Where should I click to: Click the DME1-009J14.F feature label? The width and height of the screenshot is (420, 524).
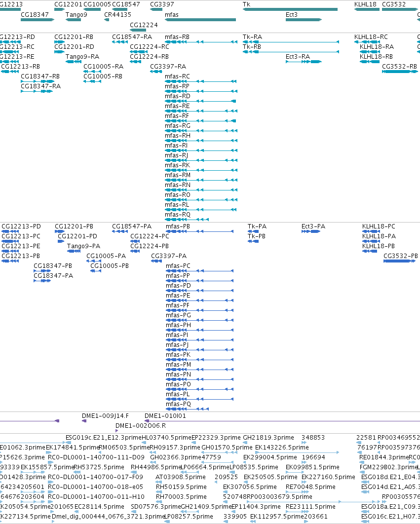click(x=105, y=416)
